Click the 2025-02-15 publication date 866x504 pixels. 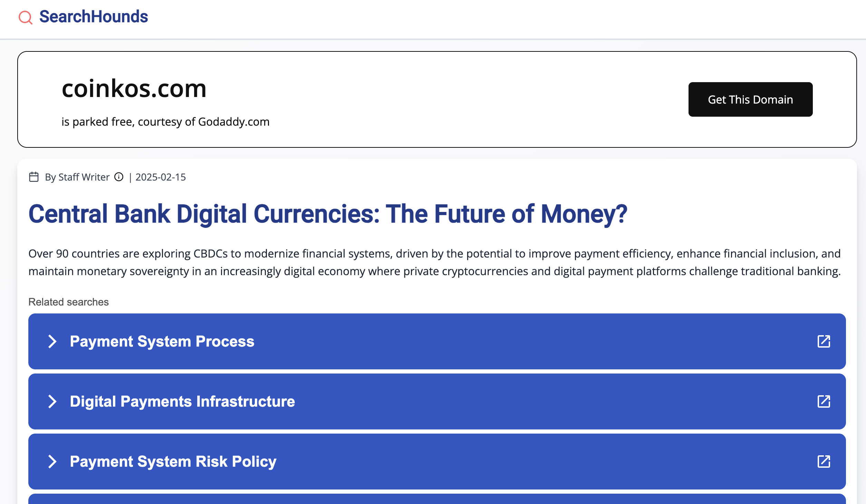point(161,177)
